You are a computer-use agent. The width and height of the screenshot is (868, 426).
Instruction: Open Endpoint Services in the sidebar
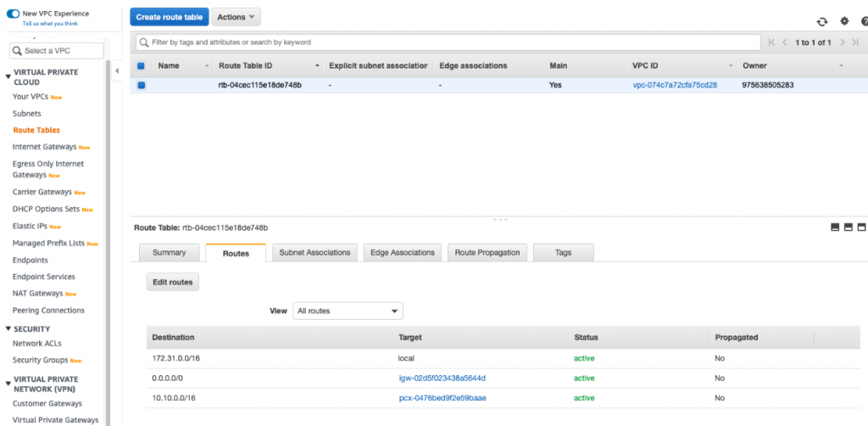[x=44, y=277]
